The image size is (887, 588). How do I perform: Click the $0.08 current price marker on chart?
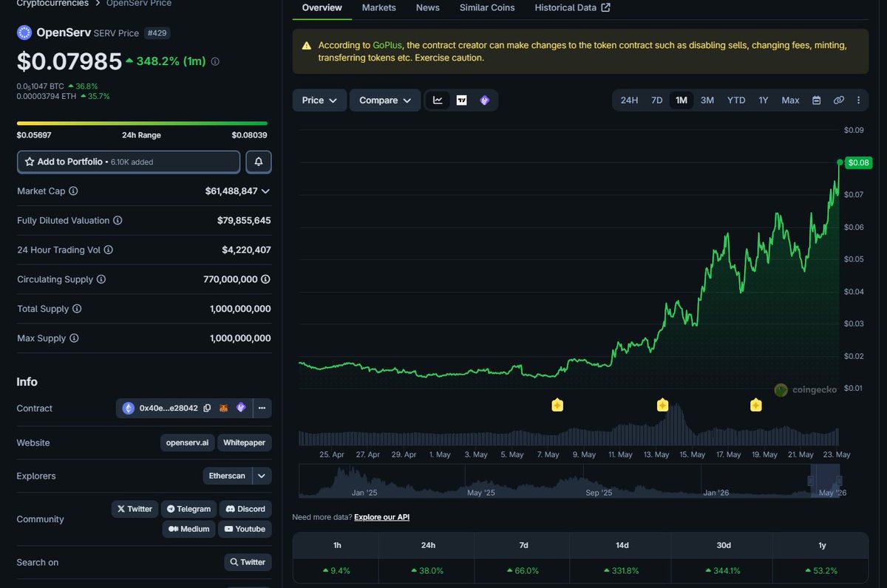pyautogui.click(x=859, y=162)
